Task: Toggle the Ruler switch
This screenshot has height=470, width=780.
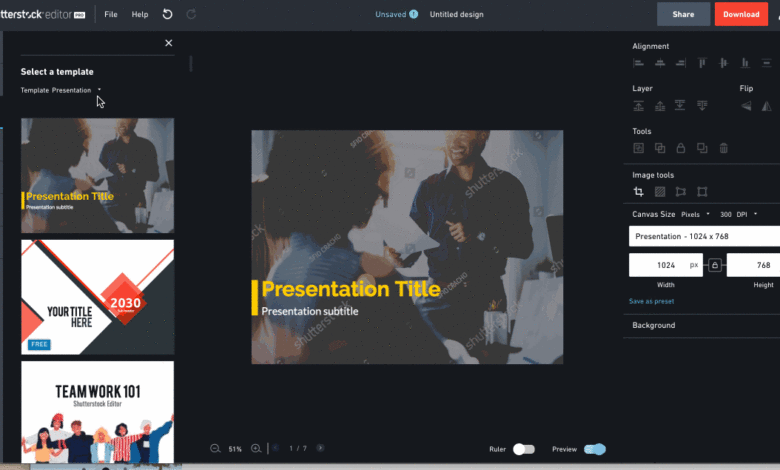Action: (524, 449)
